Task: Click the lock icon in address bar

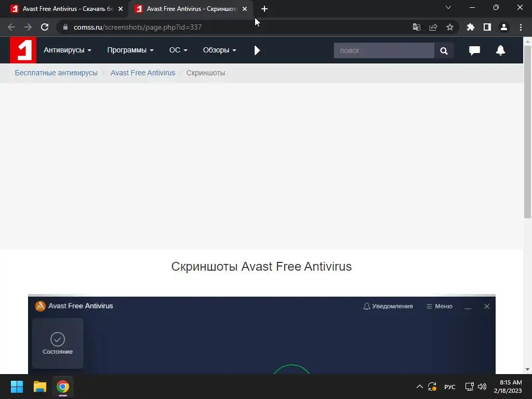Action: tap(65, 27)
